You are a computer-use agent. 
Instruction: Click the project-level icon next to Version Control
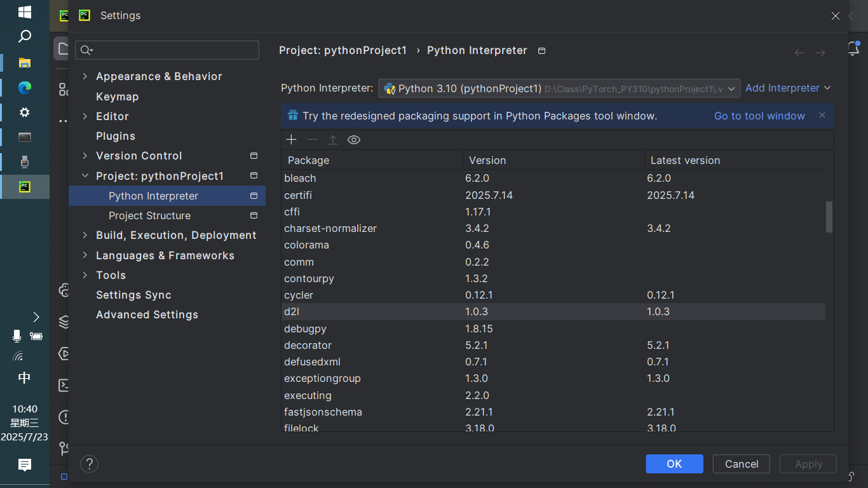click(x=254, y=156)
